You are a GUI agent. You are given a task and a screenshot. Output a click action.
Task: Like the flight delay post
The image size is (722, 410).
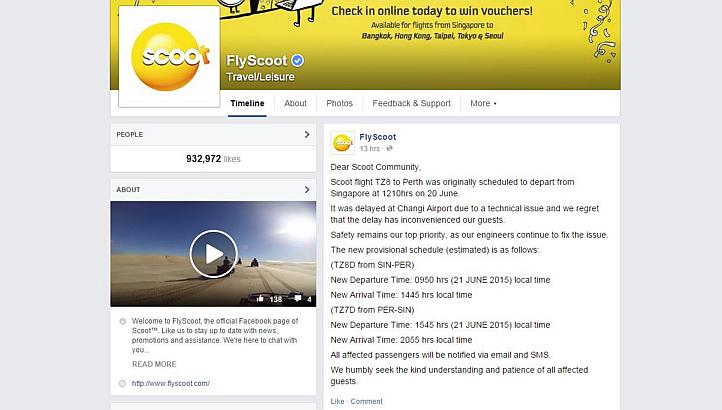tap(337, 401)
